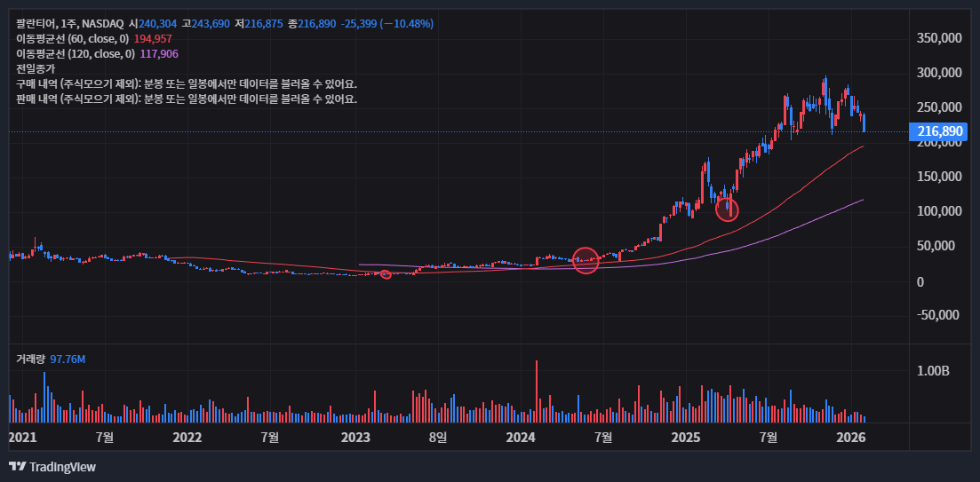Click the 1.00B volume axis label
980x482 pixels.
pyautogui.click(x=933, y=371)
